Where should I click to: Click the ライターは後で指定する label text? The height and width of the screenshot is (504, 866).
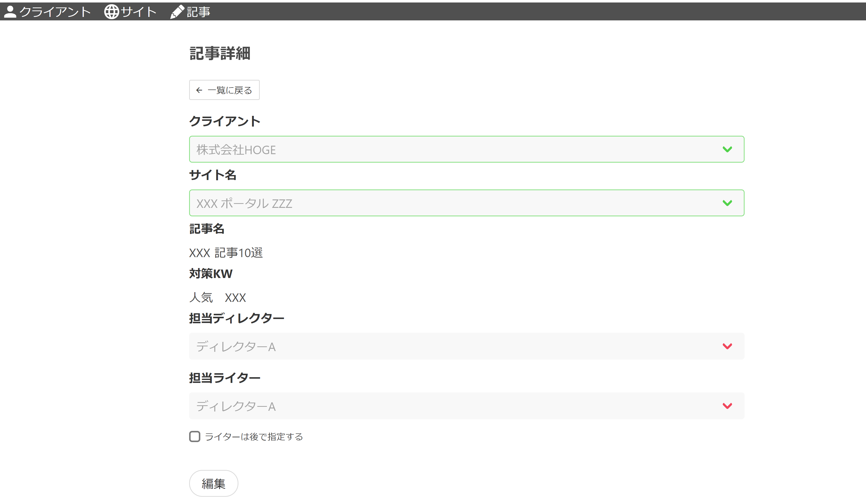(x=254, y=437)
